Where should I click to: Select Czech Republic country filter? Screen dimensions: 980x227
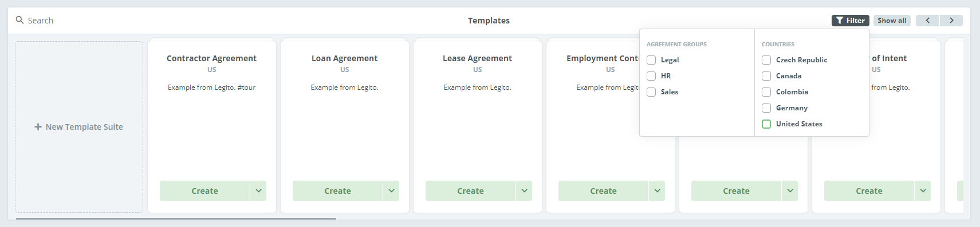pos(766,60)
